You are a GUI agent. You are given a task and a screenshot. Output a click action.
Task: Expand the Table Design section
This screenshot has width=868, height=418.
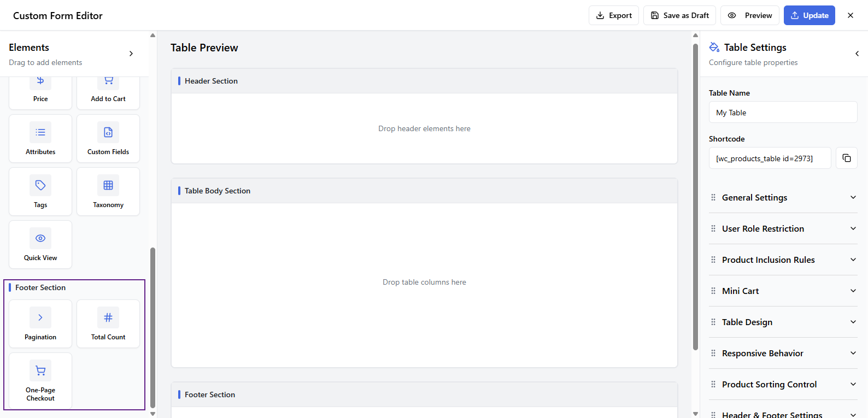pos(783,322)
